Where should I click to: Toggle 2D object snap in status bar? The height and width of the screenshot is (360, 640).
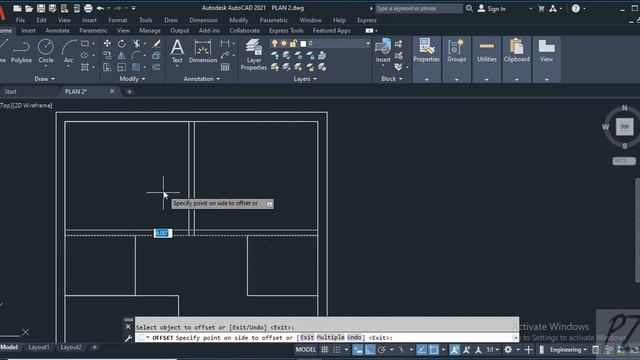point(433,350)
